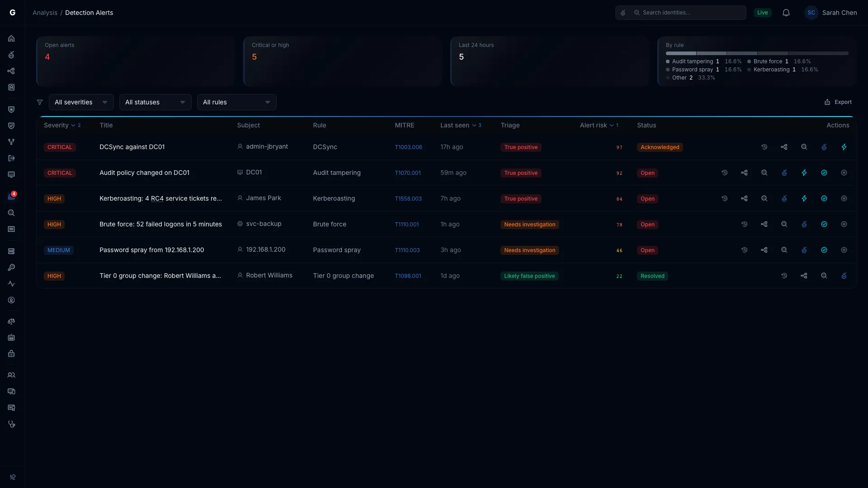This screenshot has height=488, width=868.
Task: Resolve the Brute force alert with checkmark
Action: [x=824, y=224]
